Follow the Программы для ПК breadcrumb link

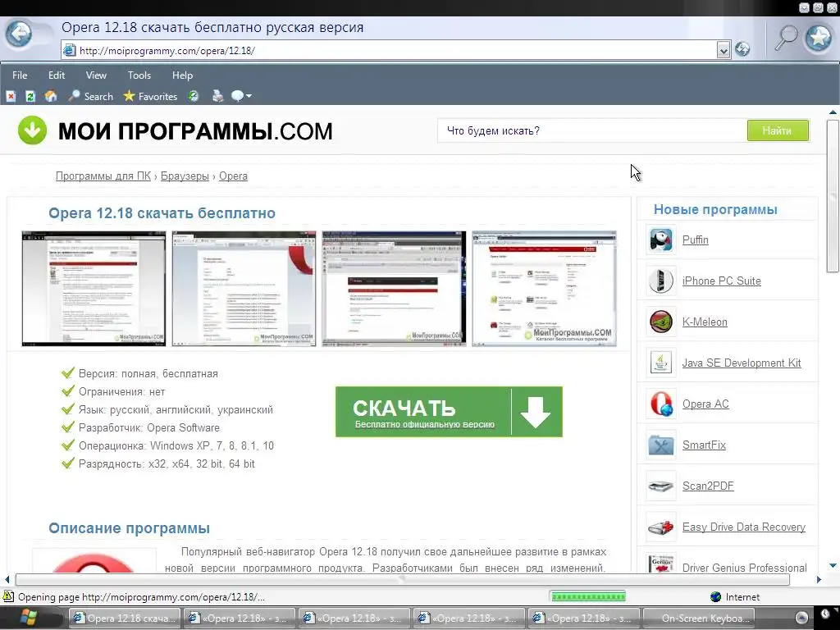pyautogui.click(x=103, y=176)
